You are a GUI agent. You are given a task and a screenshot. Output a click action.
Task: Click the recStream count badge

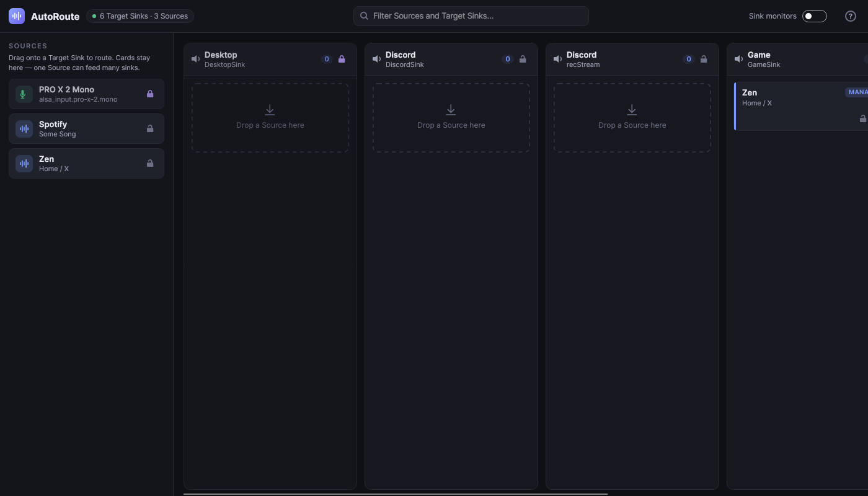(689, 60)
